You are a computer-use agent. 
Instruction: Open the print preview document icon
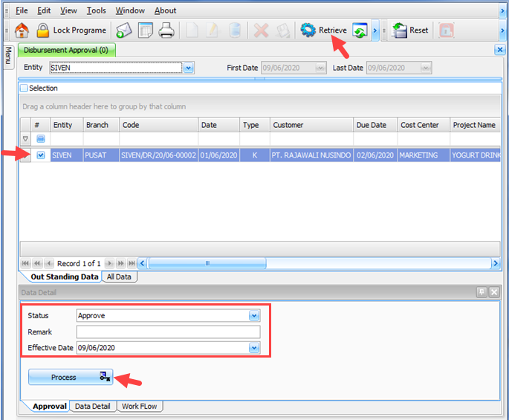(145, 30)
